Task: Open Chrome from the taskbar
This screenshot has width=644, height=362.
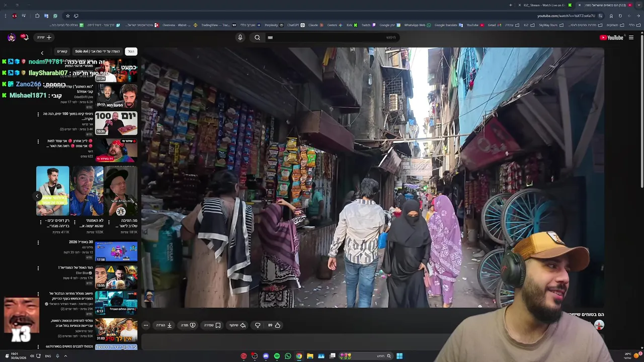Action: pyautogui.click(x=299, y=356)
